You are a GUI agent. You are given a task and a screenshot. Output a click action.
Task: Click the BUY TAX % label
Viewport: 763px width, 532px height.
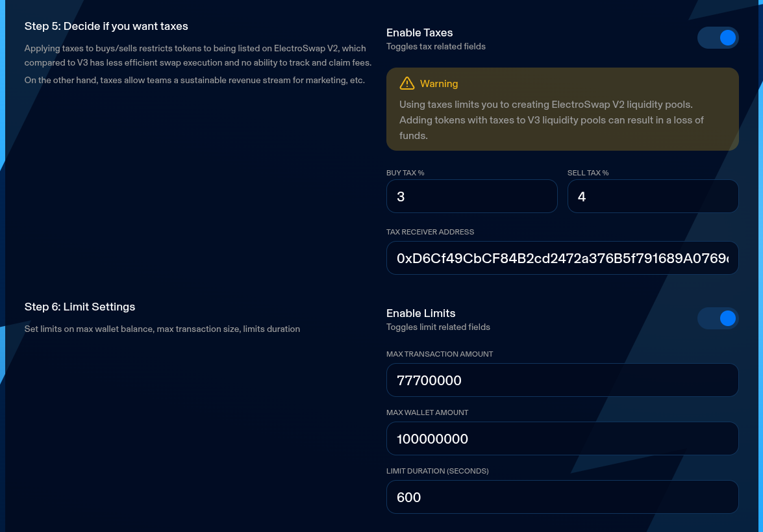click(x=405, y=173)
